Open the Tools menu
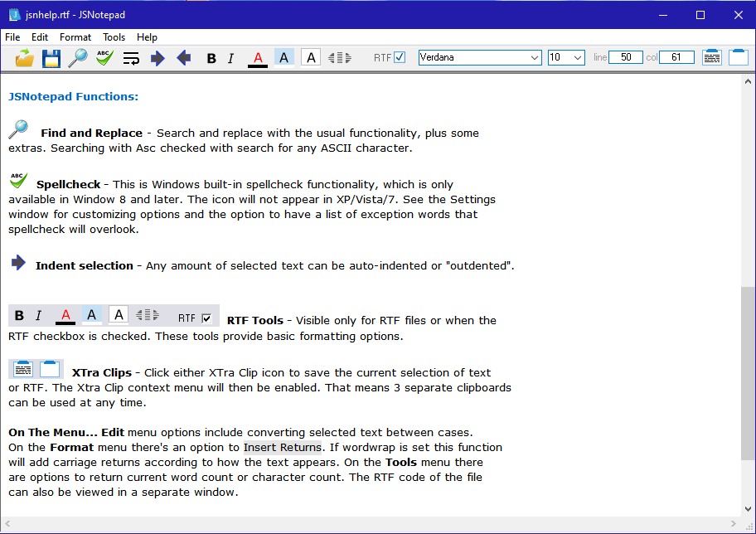756x534 pixels. click(114, 37)
